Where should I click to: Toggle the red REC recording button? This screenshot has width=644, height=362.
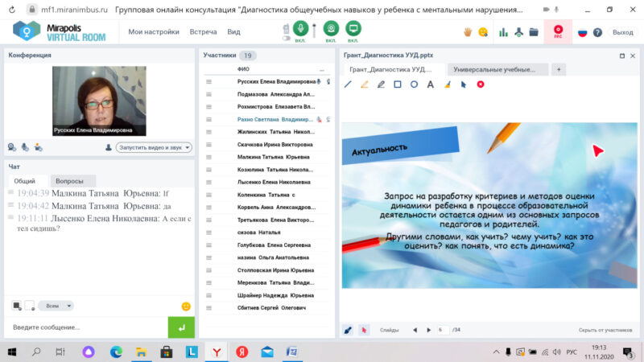[558, 31]
